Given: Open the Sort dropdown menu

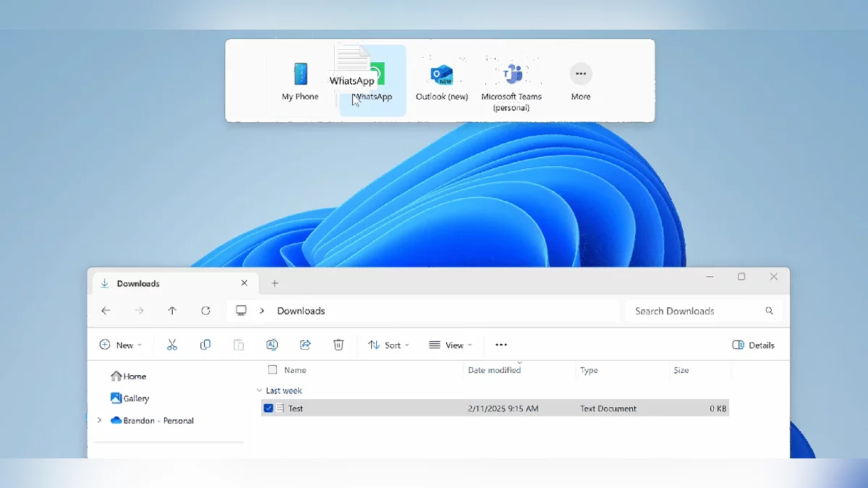Looking at the screenshot, I should [388, 345].
